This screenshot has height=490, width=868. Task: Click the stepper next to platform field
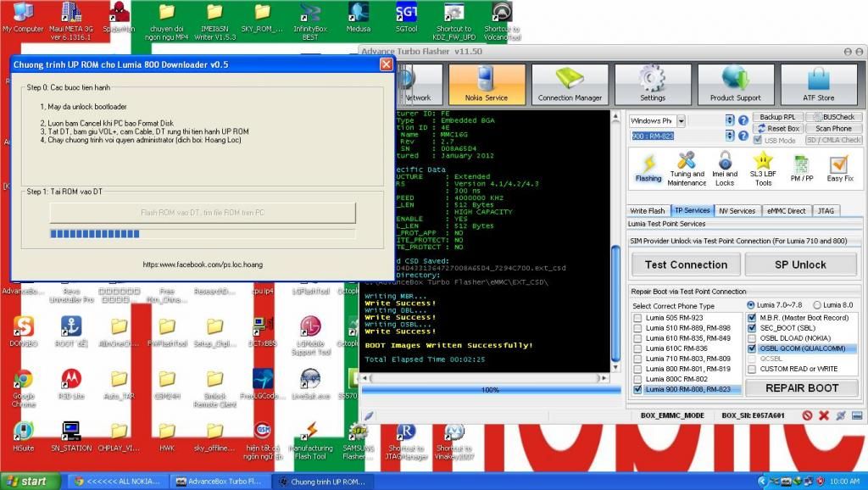click(730, 120)
